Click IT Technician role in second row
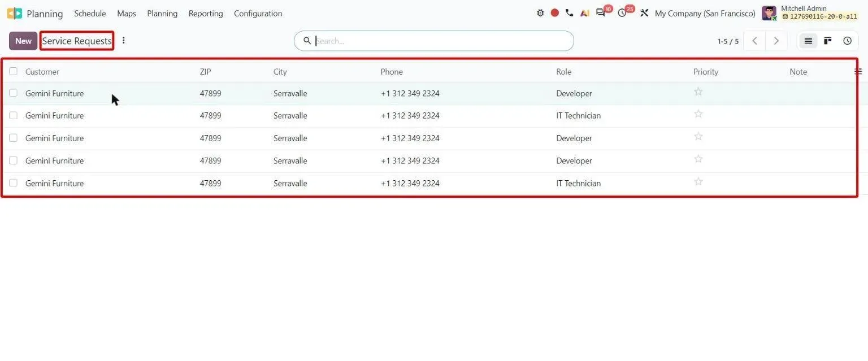This screenshot has width=868, height=361. [579, 115]
